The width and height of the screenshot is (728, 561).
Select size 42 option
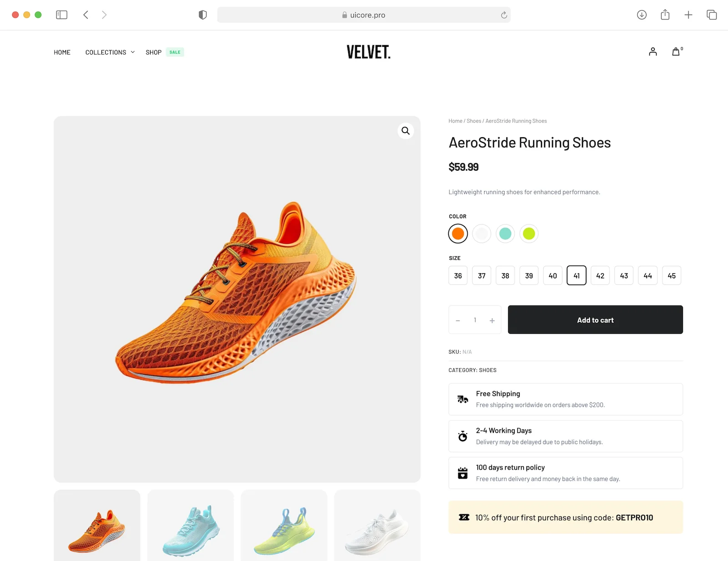[x=600, y=275]
